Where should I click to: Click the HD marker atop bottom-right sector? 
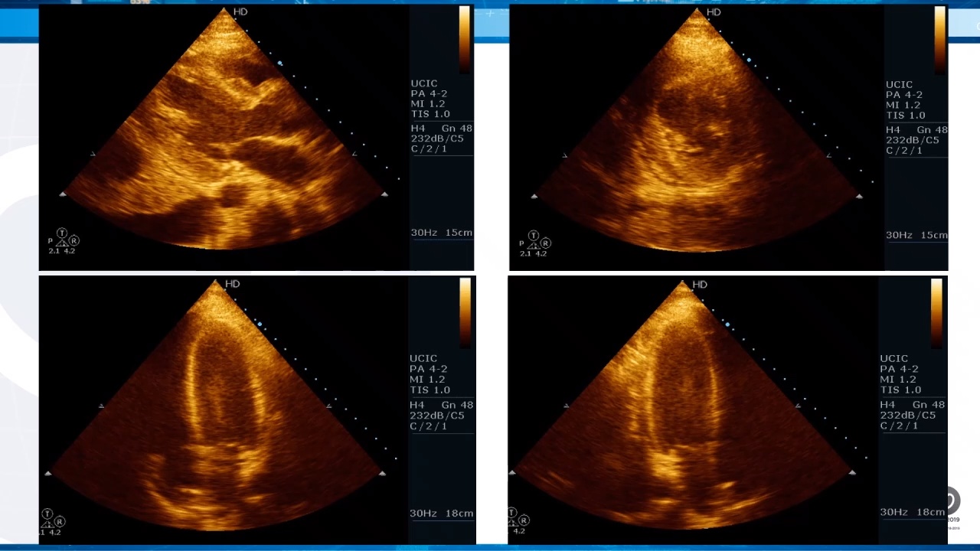700,285
